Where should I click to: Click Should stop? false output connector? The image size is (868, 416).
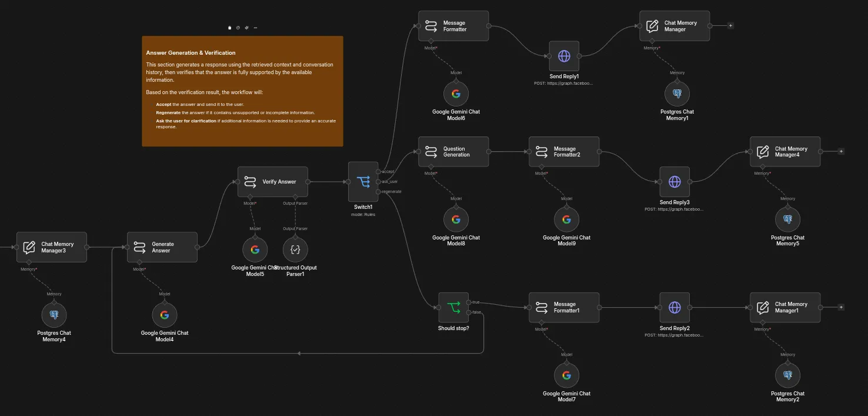tap(469, 312)
